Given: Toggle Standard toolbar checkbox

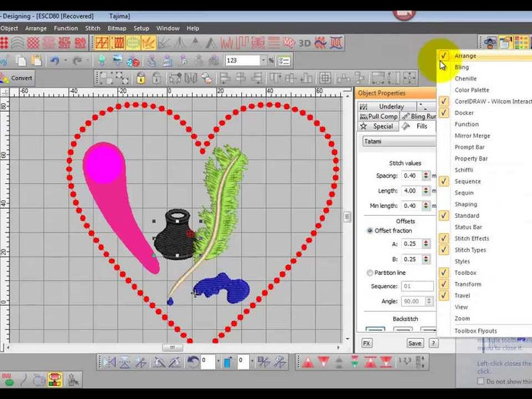Looking at the screenshot, I should click(x=443, y=215).
